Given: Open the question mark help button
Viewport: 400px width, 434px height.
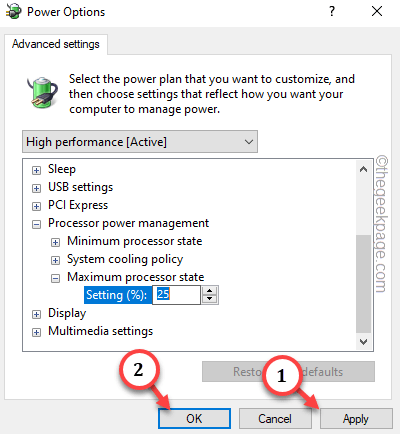Looking at the screenshot, I should coord(332,12).
